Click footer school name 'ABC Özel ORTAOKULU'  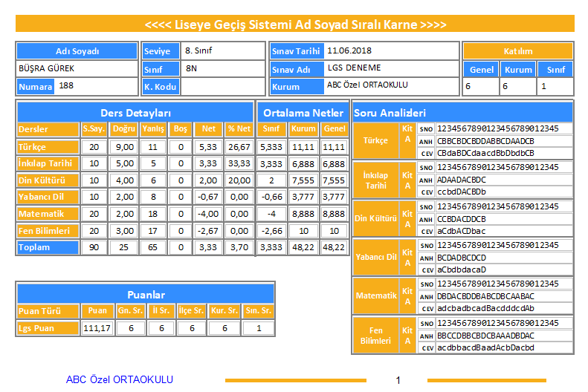[x=120, y=379]
